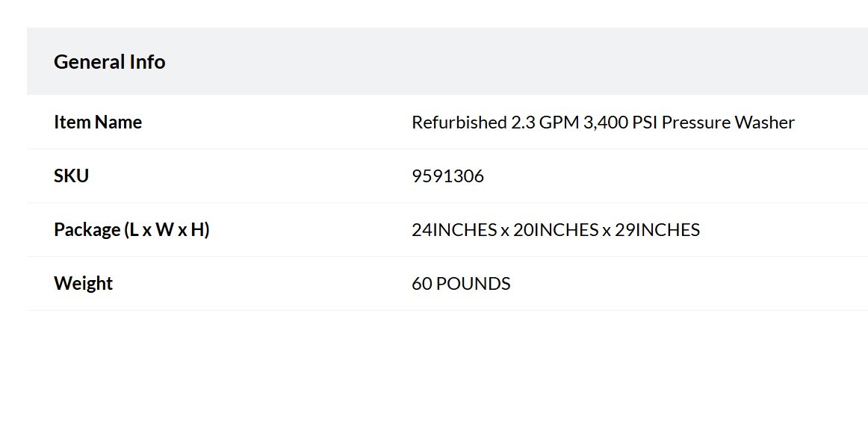This screenshot has height=422, width=868.
Task: Select the SKU label
Action: click(72, 176)
